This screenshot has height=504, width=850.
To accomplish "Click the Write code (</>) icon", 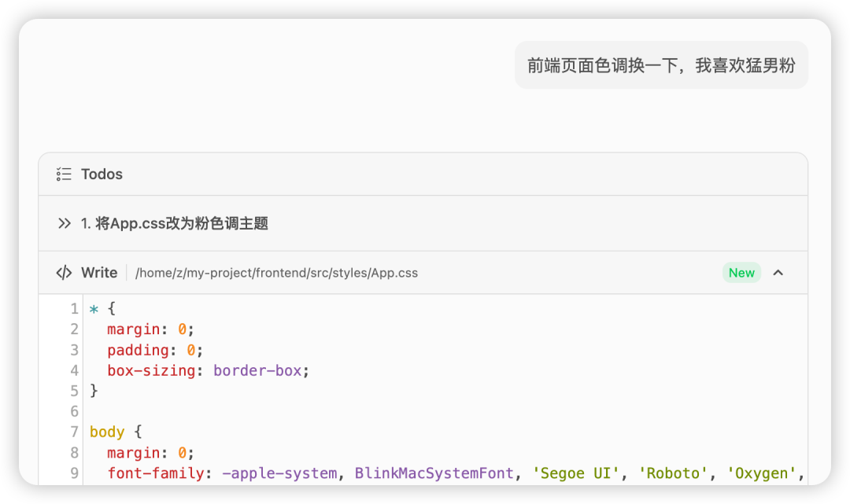I will tap(63, 272).
